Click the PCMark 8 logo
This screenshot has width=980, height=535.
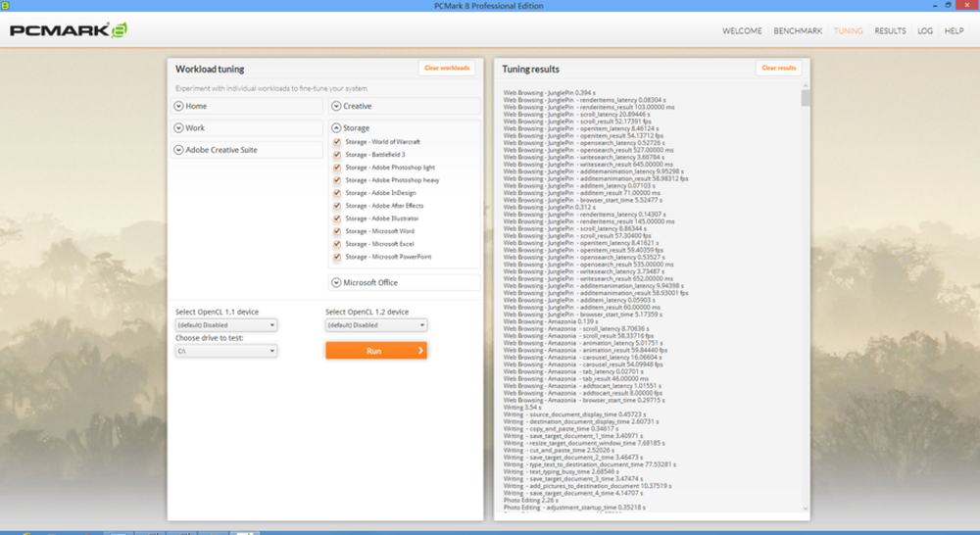coord(69,30)
